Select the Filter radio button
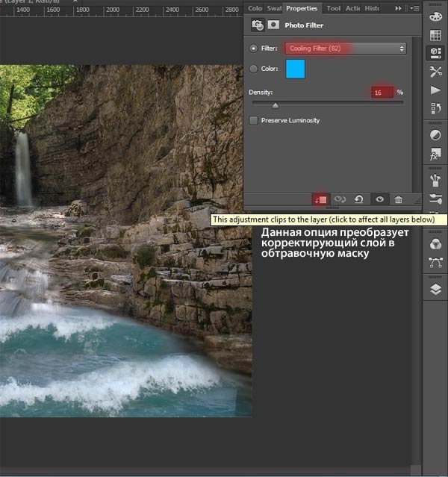448x477 pixels. [253, 49]
